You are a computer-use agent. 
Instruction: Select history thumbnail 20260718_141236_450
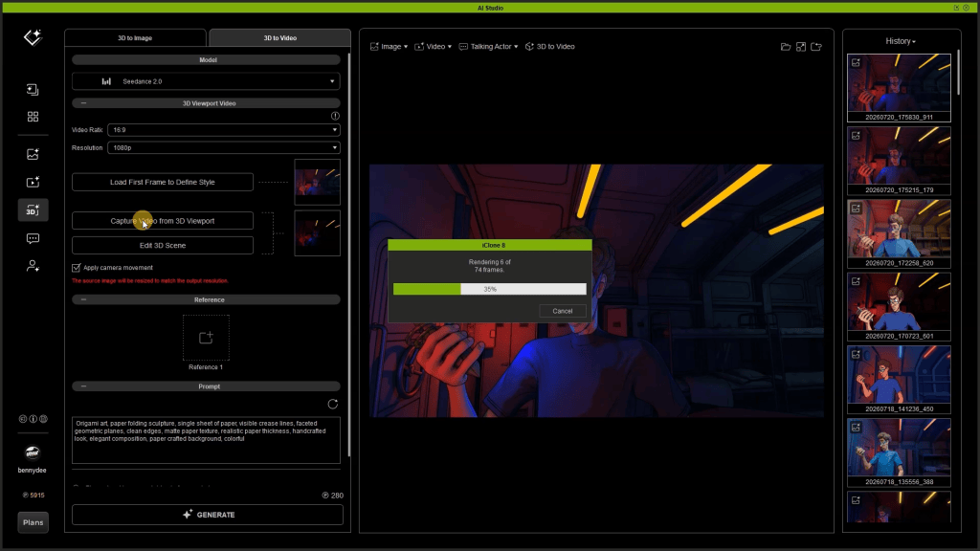click(899, 380)
